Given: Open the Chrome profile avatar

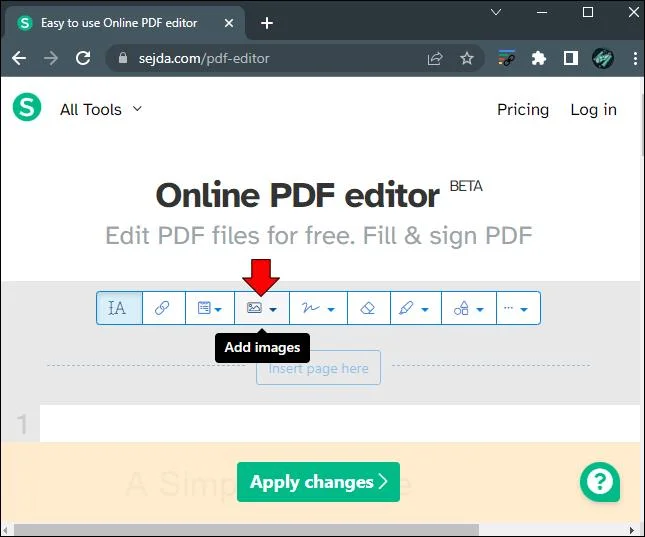Looking at the screenshot, I should 603,58.
